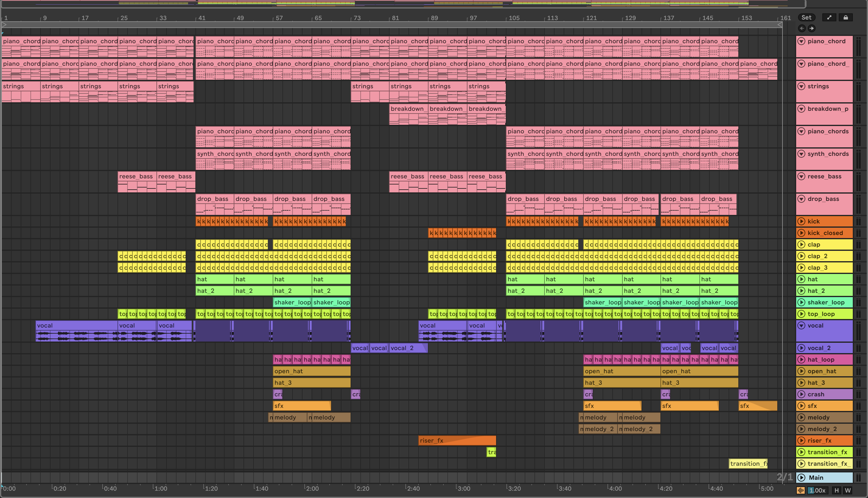The image size is (868, 498).
Task: Collapse the strings track with unfold arrow
Action: [801, 86]
